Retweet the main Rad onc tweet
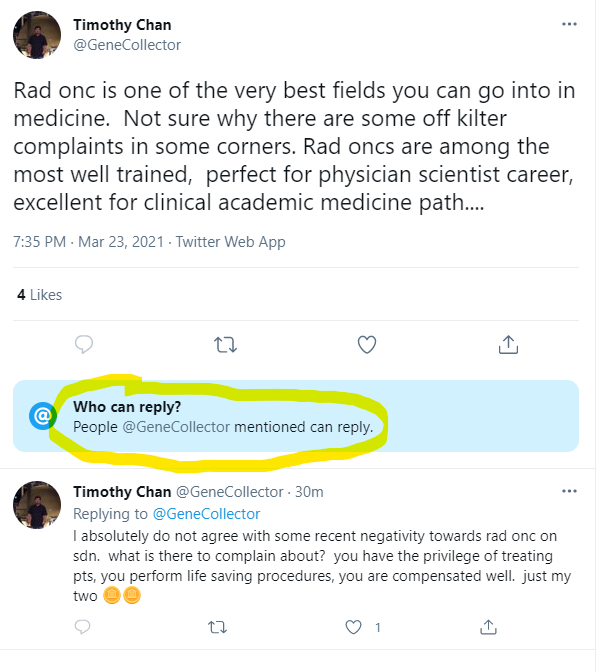608x672 pixels. [x=226, y=345]
